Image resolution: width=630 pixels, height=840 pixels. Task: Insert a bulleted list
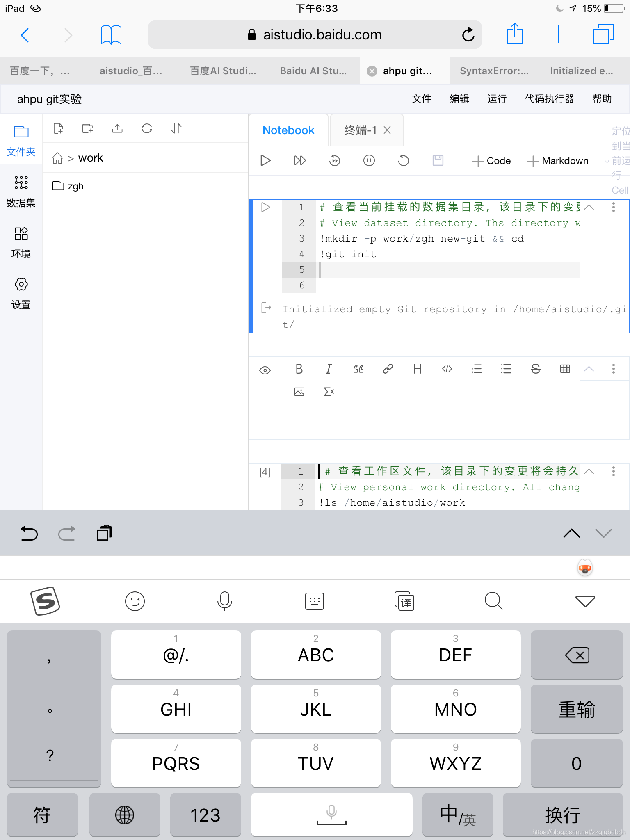point(506,369)
